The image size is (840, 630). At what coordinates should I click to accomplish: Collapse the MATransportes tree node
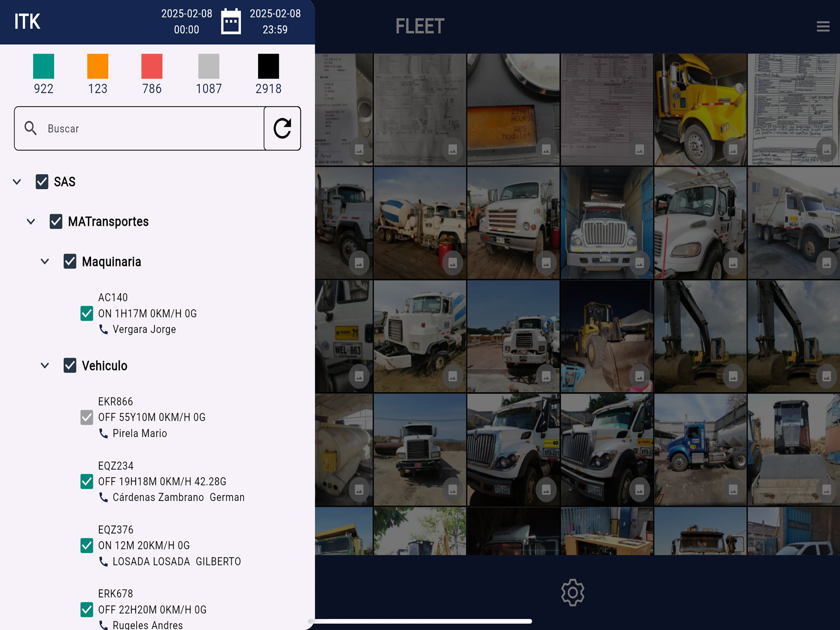point(31,221)
